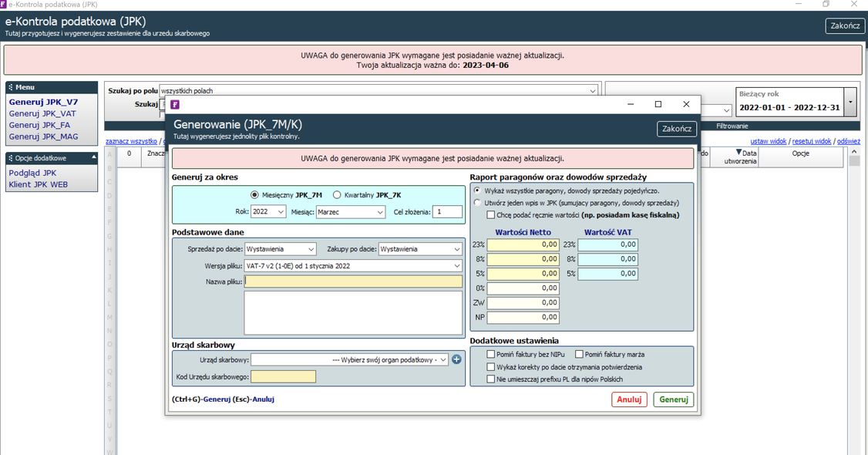Click the resetuj widok link
Viewport: 868px width, 455px height.
pos(811,142)
